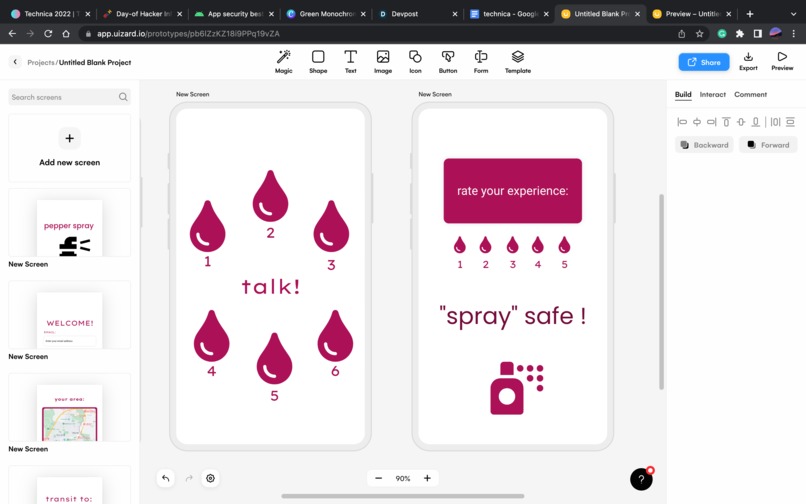Zoom in with plus button
806x504 pixels.
click(427, 478)
